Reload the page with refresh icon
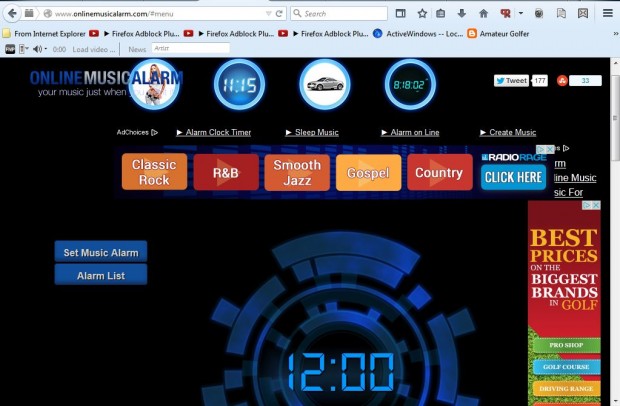The width and height of the screenshot is (620, 406). (x=279, y=13)
